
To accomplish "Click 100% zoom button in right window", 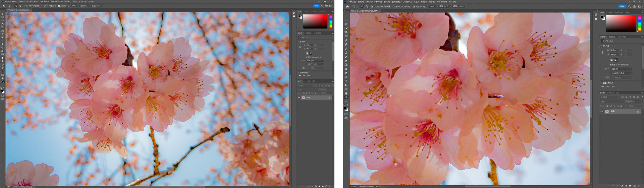I will point(432,6).
